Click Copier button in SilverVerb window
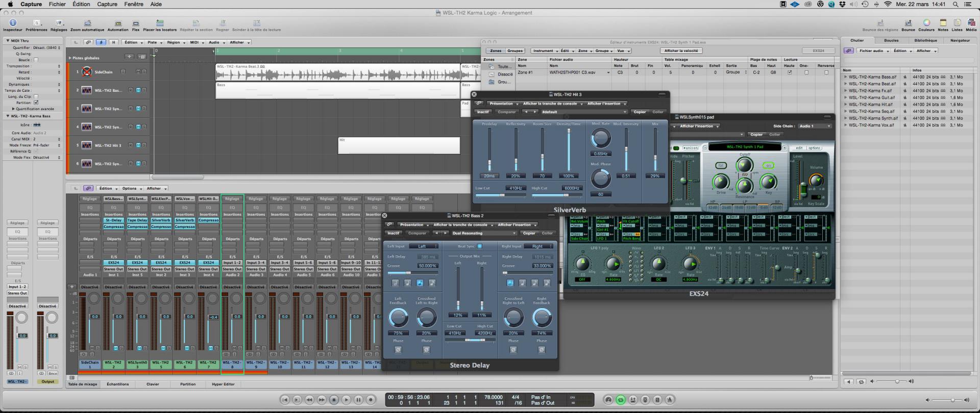 pos(640,112)
